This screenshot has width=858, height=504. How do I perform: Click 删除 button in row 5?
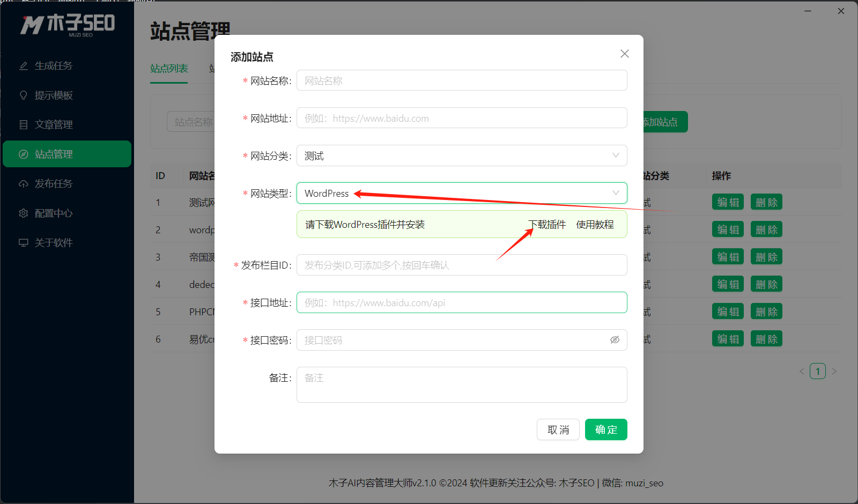(766, 312)
